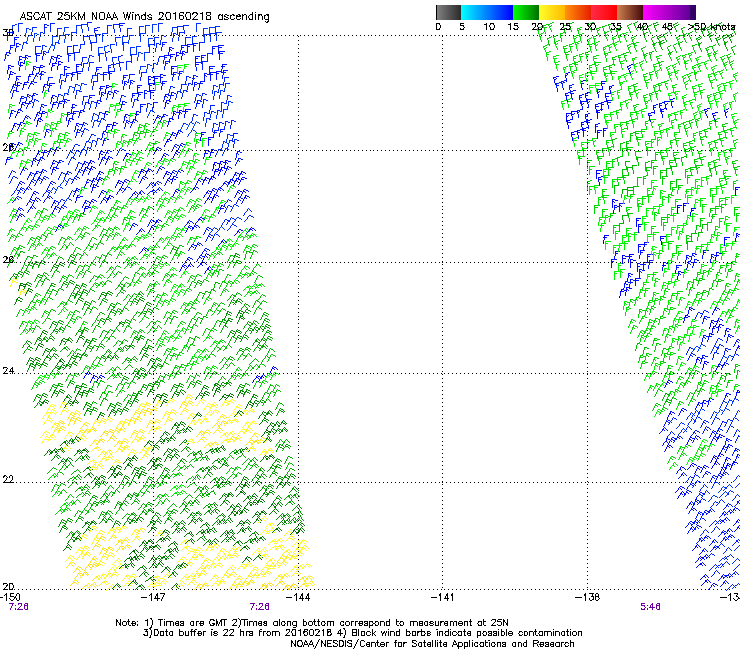Click the purple '7:28' swath time label
Viewport: 740px width, 650px height.
point(18,607)
